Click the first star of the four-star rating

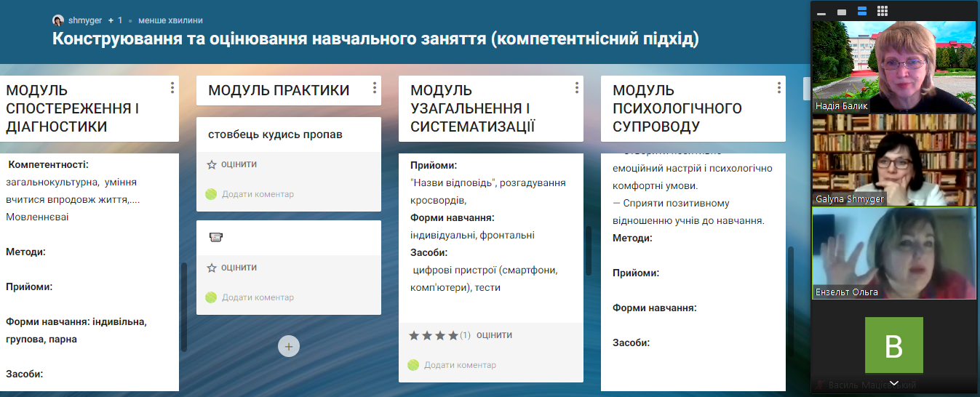click(x=414, y=336)
